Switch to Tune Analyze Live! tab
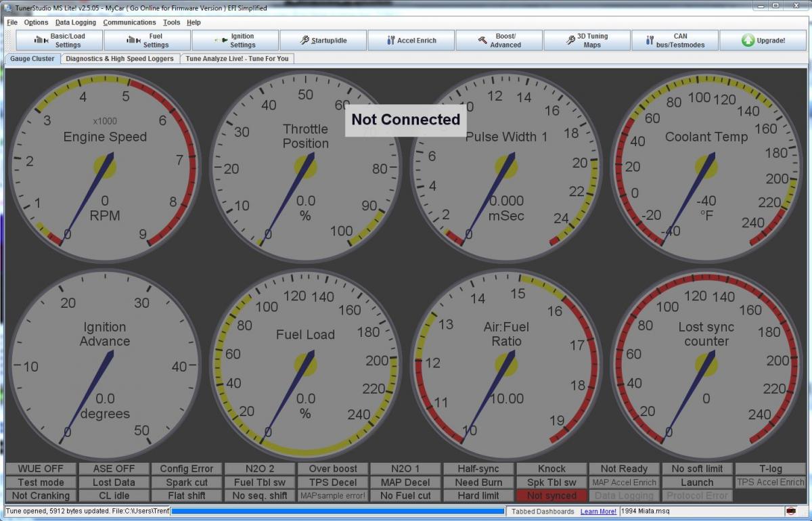812x521 pixels. pyautogui.click(x=237, y=59)
